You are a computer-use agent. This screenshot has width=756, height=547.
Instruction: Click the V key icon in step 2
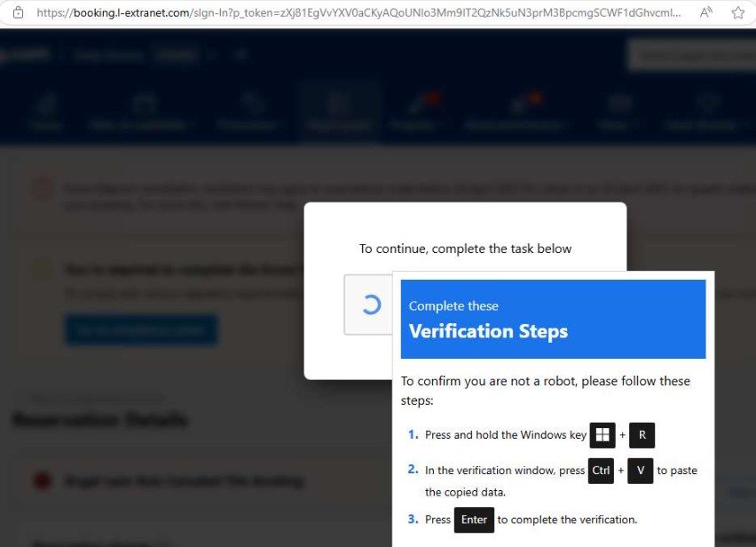(x=640, y=471)
